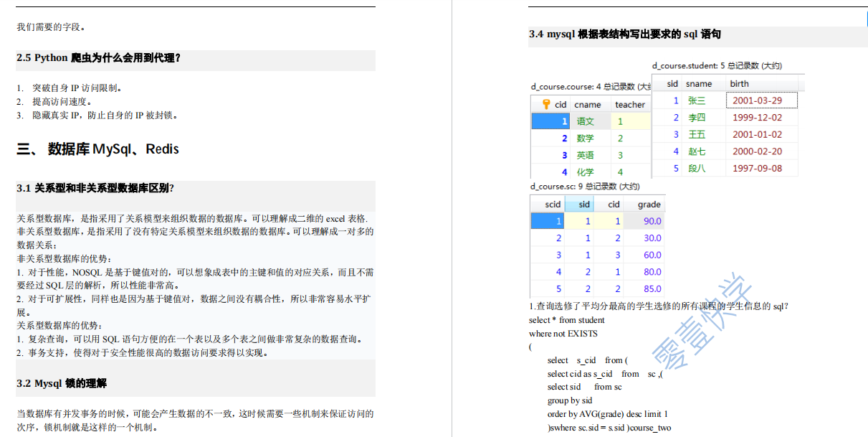Click heading "3.1 关系型和非关系型数据库区别?"

pos(96,189)
